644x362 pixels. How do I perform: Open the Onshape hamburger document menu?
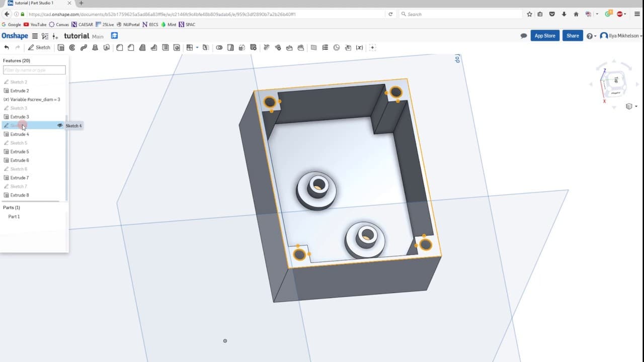(x=35, y=36)
